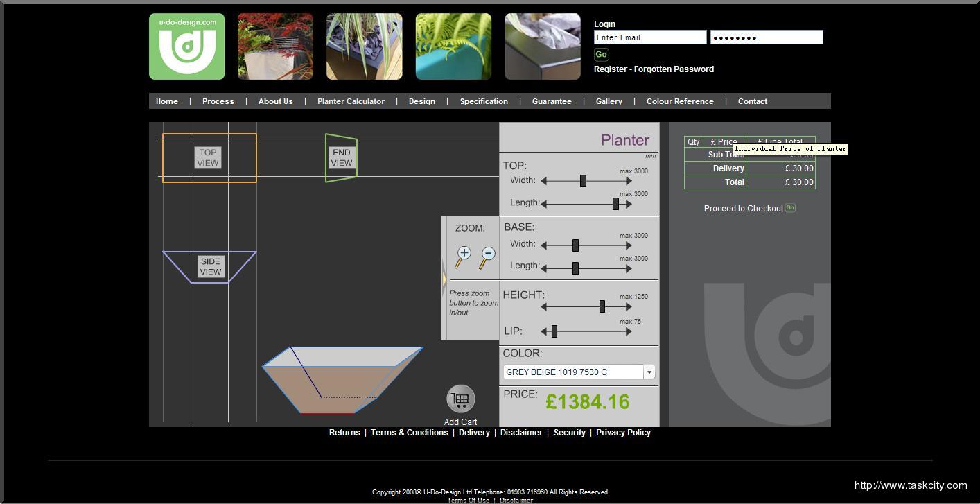Click the Base Width slider handle

click(x=575, y=245)
